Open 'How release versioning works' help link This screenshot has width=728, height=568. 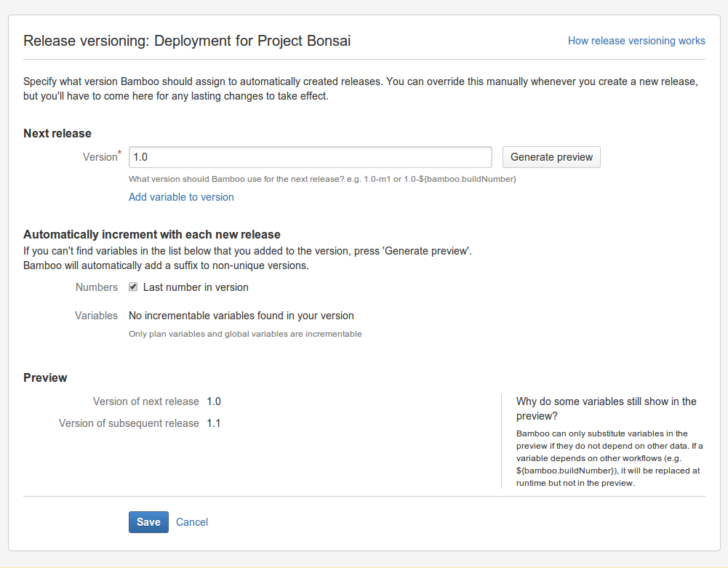tap(636, 41)
